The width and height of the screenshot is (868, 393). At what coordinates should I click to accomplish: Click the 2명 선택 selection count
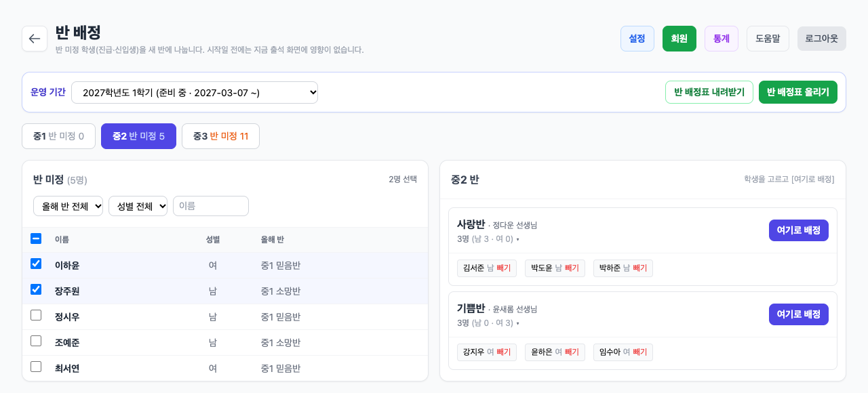(403, 179)
